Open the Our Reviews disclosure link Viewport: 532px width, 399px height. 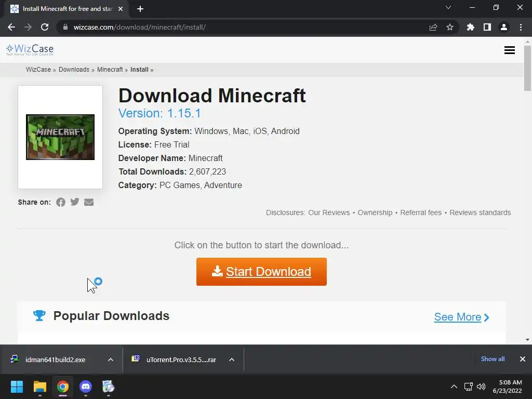tap(329, 212)
